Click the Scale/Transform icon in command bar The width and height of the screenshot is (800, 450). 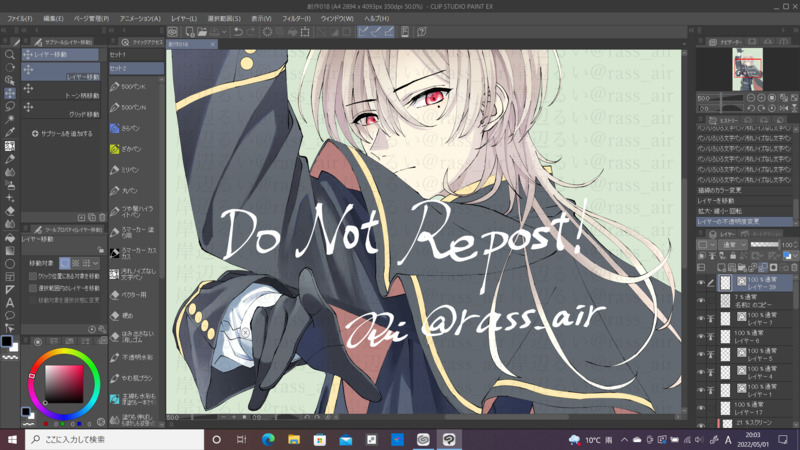click(305, 32)
